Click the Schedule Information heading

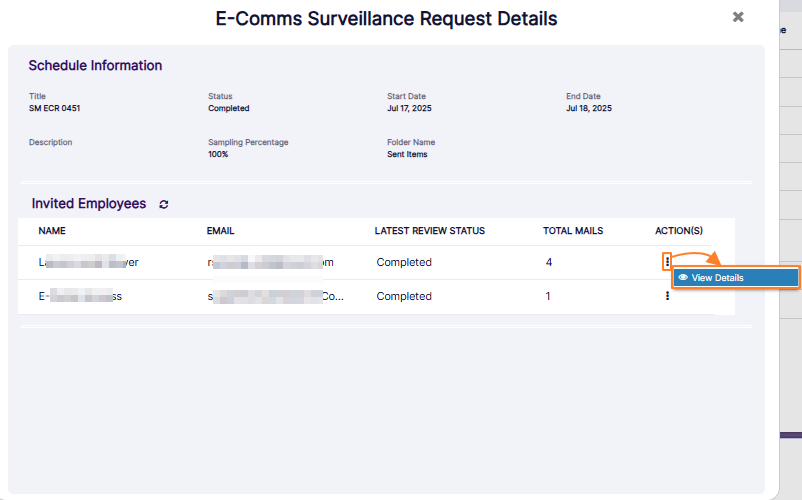pyautogui.click(x=95, y=66)
